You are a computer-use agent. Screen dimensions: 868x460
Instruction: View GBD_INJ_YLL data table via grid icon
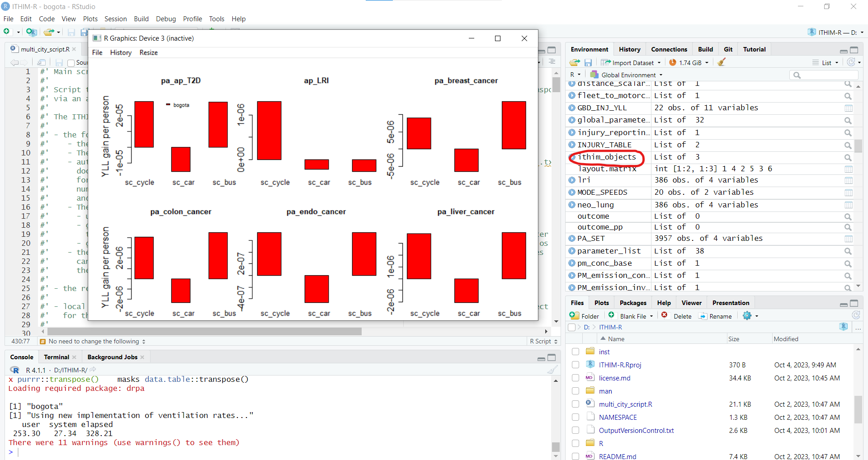[x=848, y=108]
